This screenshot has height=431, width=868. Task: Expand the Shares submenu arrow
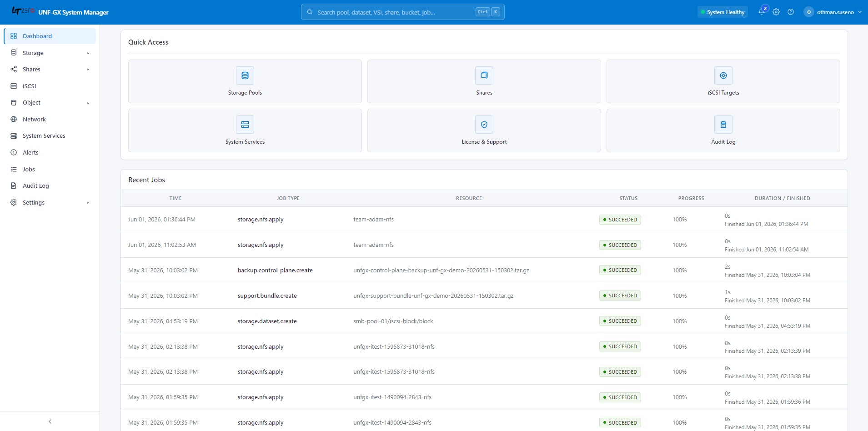(x=88, y=70)
